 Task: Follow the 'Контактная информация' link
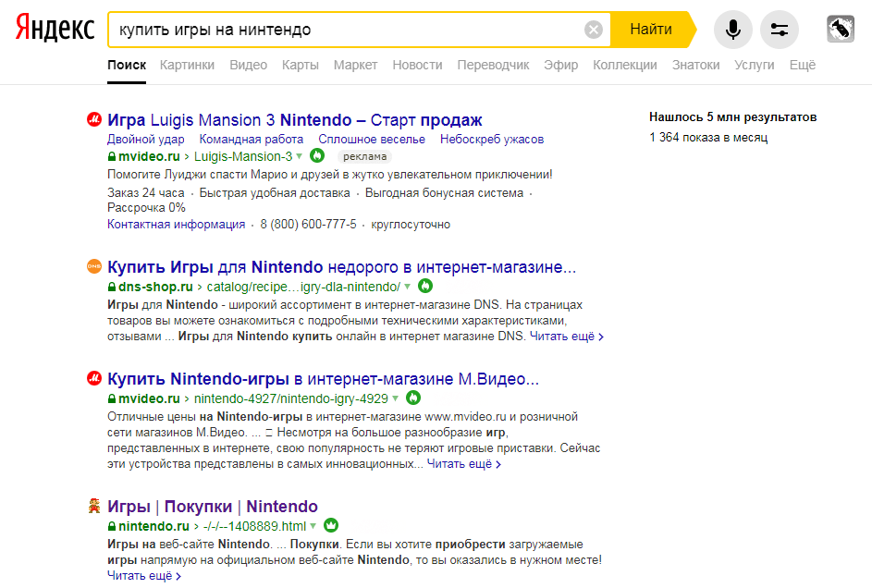click(176, 225)
